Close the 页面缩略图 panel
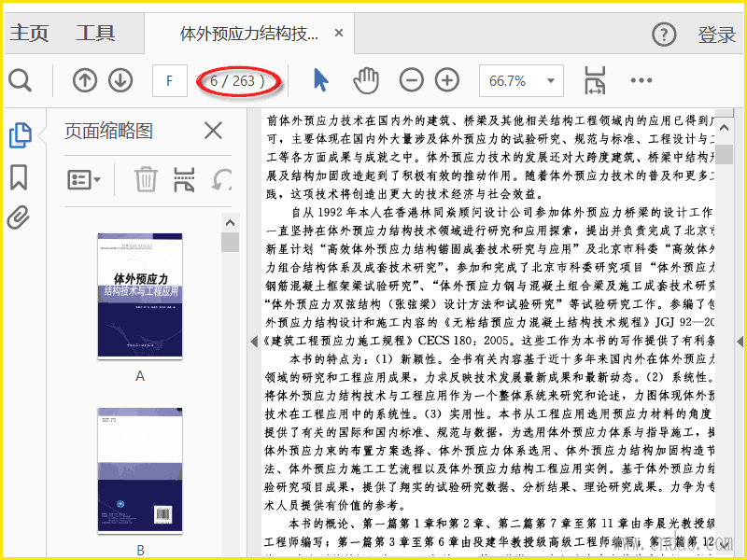Viewport: 747px width, 560px height. pyautogui.click(x=213, y=131)
